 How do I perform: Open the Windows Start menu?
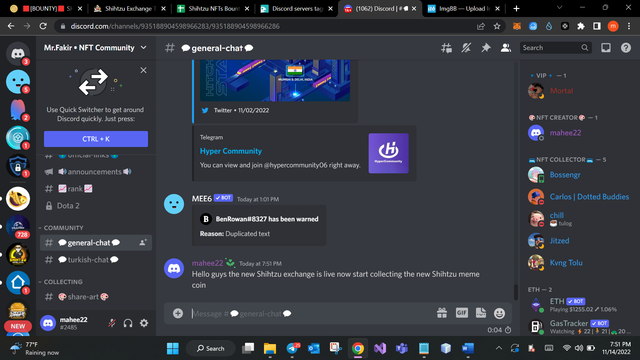[x=173, y=348]
